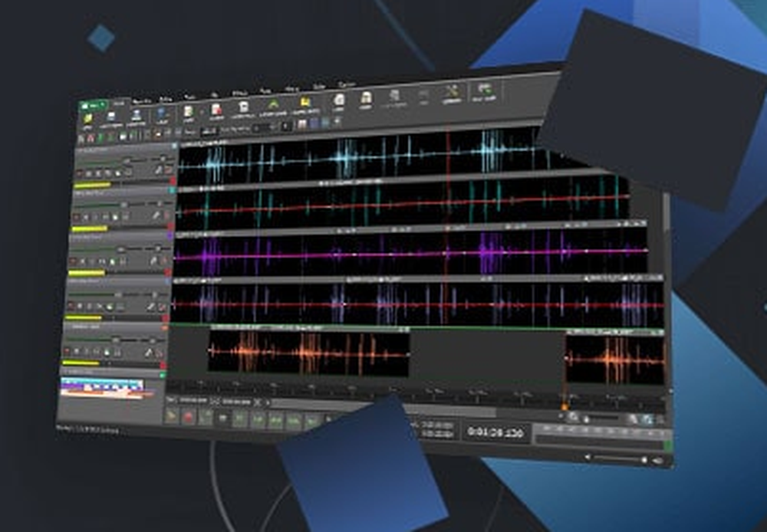Viewport: 767px width, 532px height.
Task: Open the pencil edit tool on orange track
Action: [148, 353]
